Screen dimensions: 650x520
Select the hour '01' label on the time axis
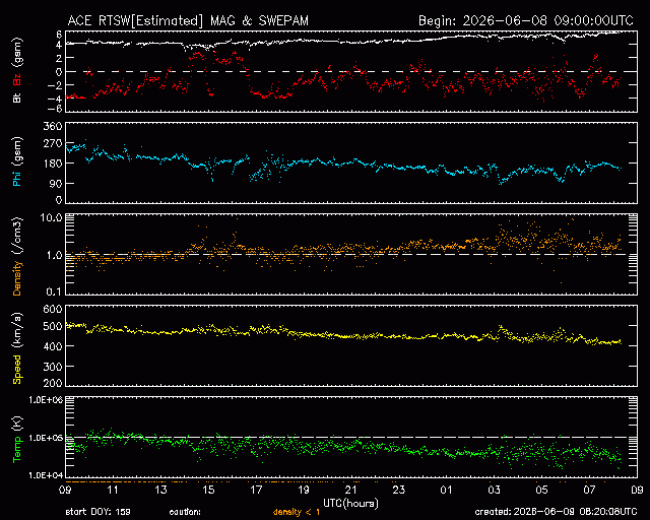[446, 490]
